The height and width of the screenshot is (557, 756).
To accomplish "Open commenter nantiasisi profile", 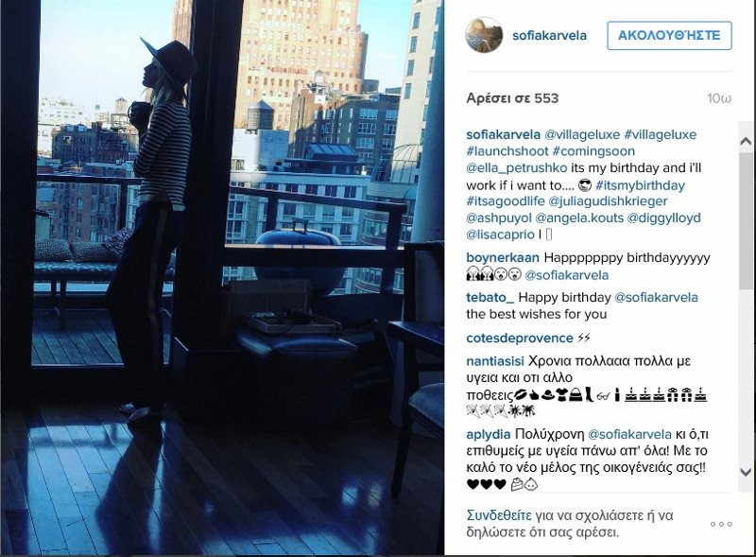I will point(494,361).
